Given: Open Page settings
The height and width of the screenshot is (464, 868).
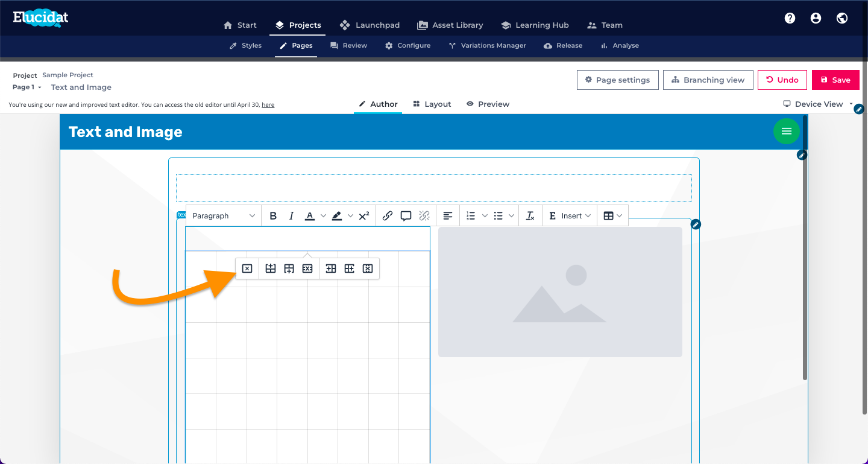Looking at the screenshot, I should (617, 80).
